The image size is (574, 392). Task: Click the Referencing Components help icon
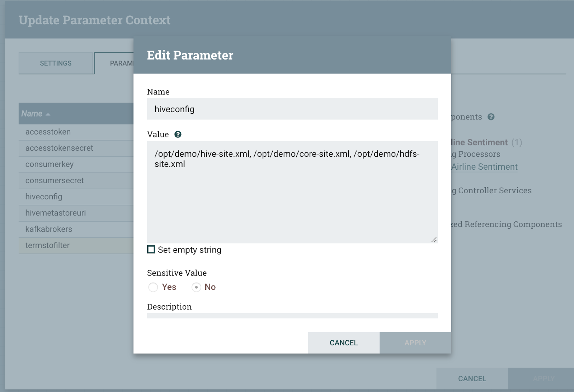click(x=491, y=117)
